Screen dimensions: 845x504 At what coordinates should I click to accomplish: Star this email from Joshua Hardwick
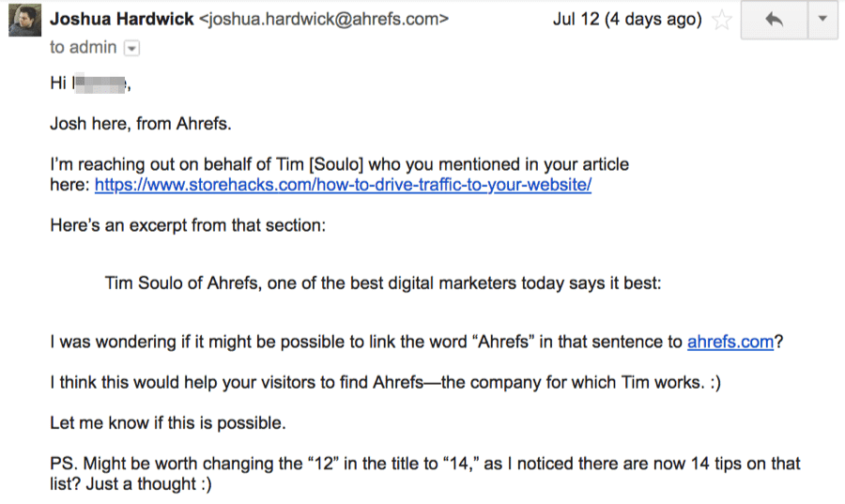tap(721, 20)
